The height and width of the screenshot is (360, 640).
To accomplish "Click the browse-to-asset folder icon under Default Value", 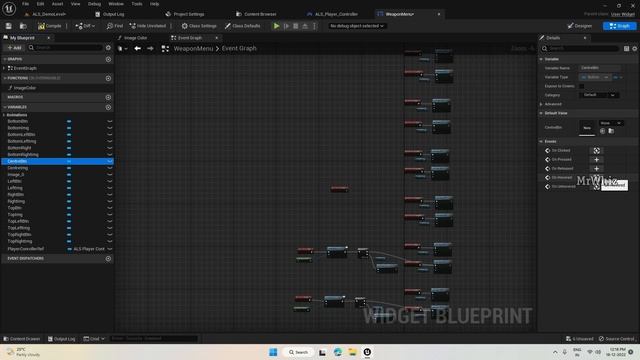I will click(611, 131).
